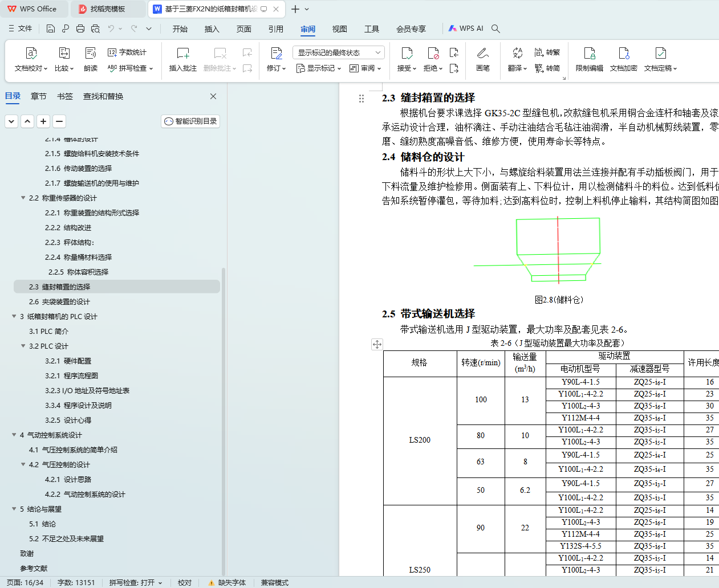Switch to the 章节 navigation pane tab
The image size is (719, 588).
39,96
